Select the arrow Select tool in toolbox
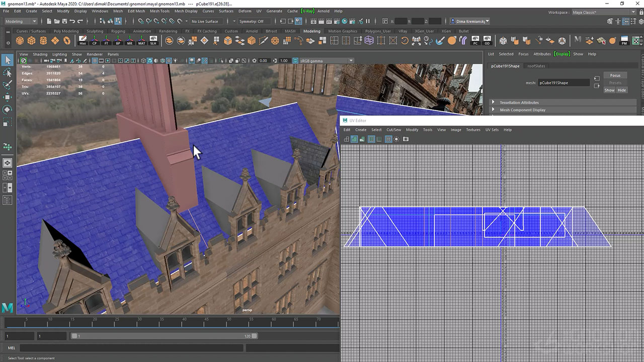The width and height of the screenshot is (644, 362). coord(8,61)
